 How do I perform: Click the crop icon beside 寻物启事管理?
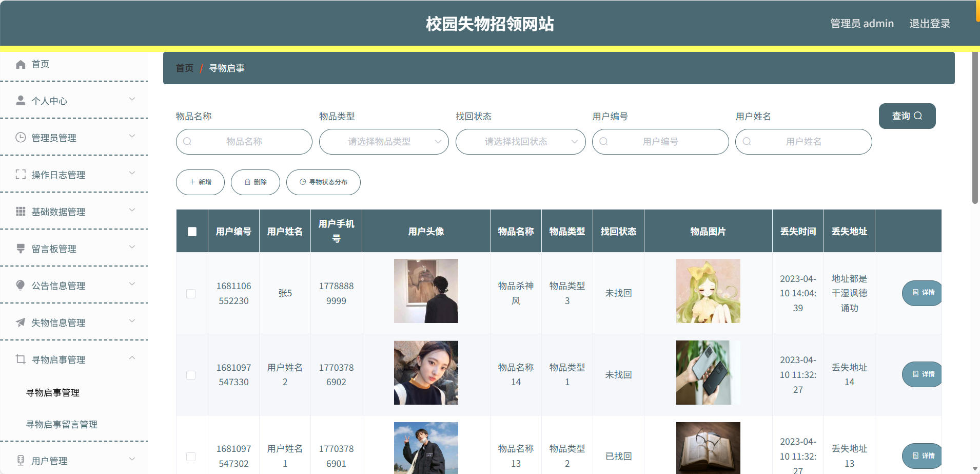point(21,359)
